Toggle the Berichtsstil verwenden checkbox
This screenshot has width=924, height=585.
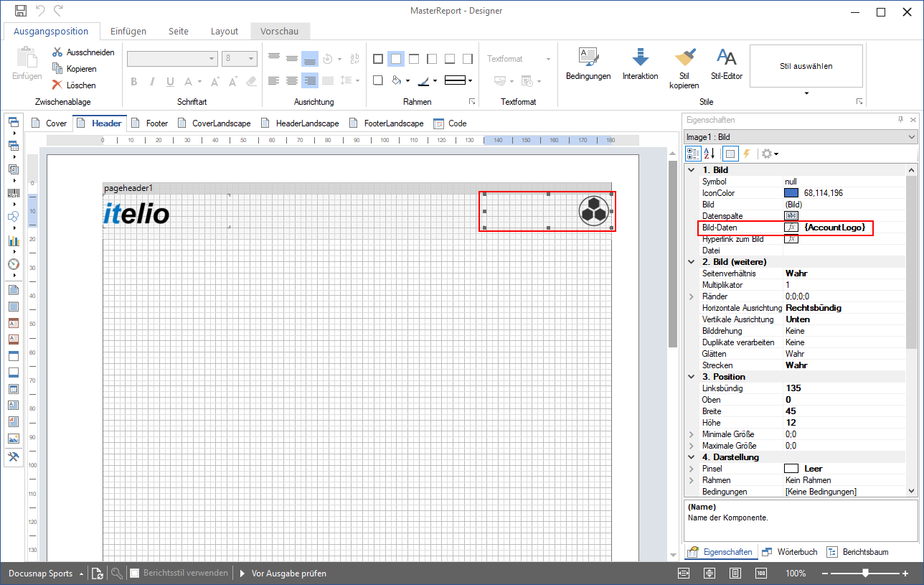[134, 574]
